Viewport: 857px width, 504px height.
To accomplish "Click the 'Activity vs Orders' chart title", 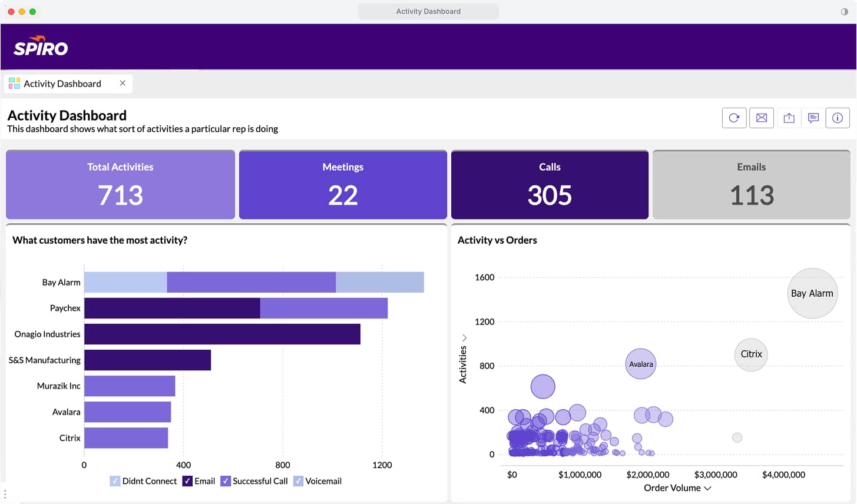I will 497,240.
